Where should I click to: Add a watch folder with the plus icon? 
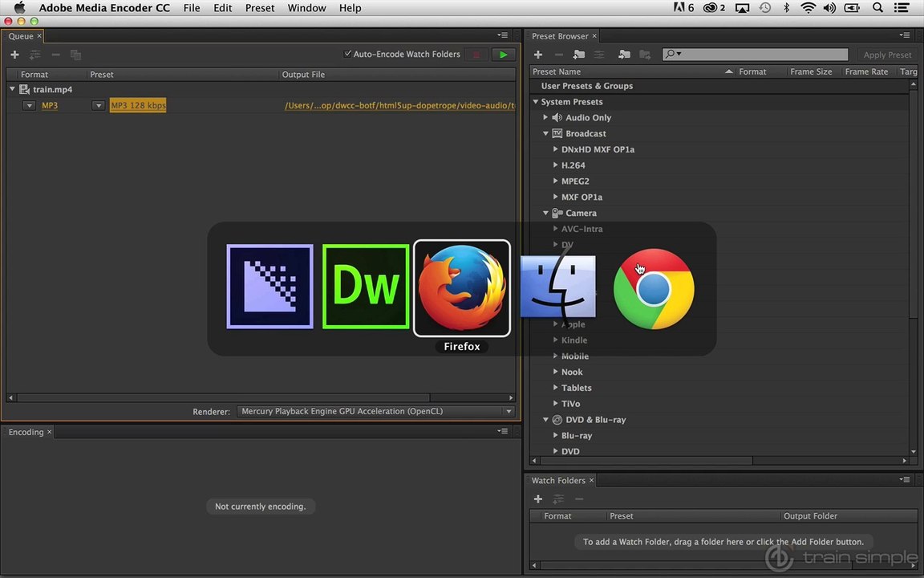click(538, 499)
